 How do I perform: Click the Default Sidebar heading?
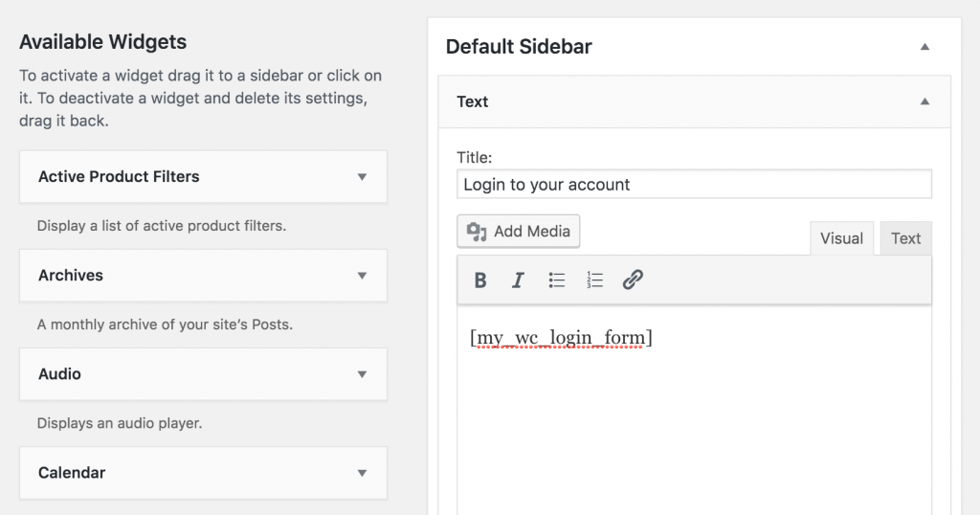click(x=519, y=47)
